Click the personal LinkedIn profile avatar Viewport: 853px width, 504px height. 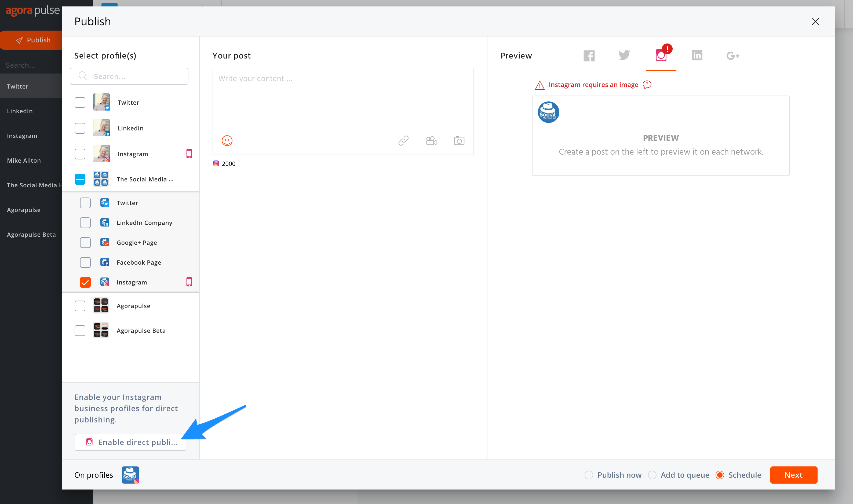click(x=101, y=128)
